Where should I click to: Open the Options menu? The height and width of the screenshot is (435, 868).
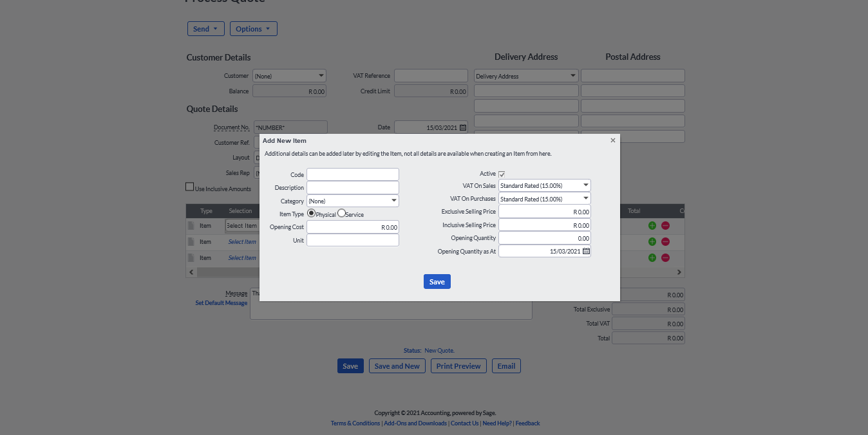pyautogui.click(x=253, y=28)
